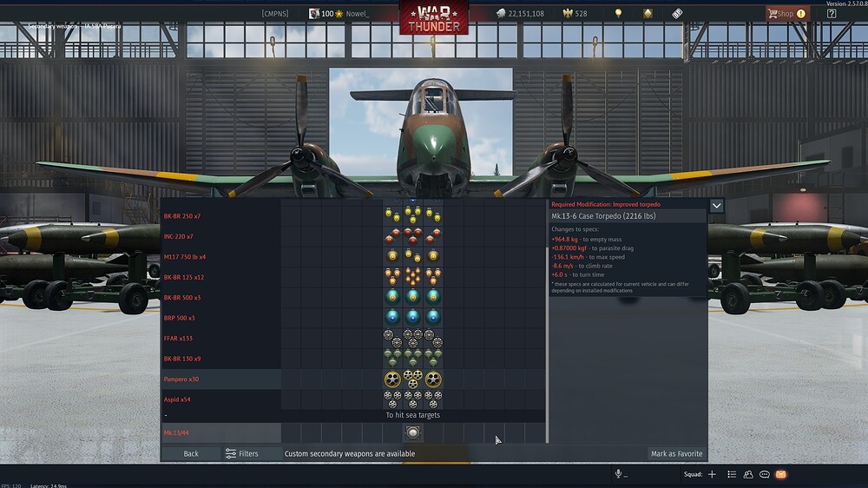Viewport: 868px width, 488px height.
Task: Click the War Thunder logo
Action: [433, 17]
